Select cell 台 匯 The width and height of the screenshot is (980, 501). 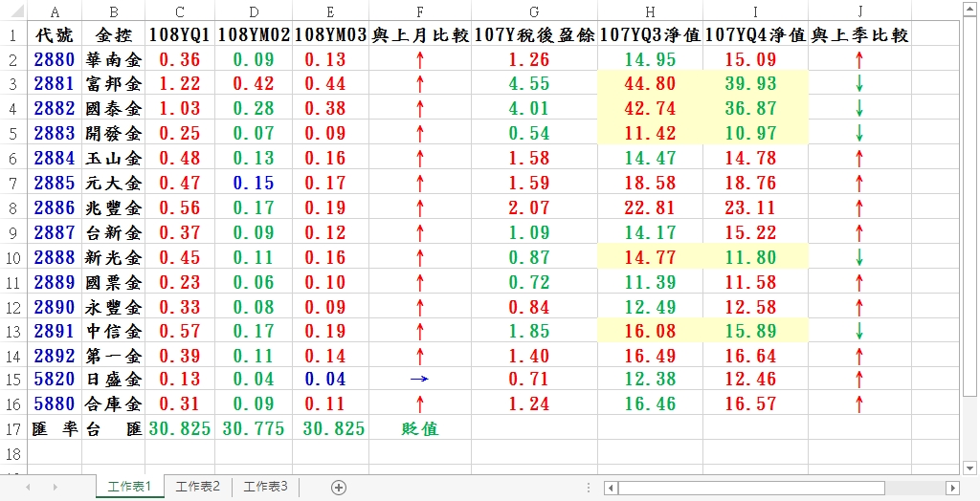pyautogui.click(x=114, y=429)
